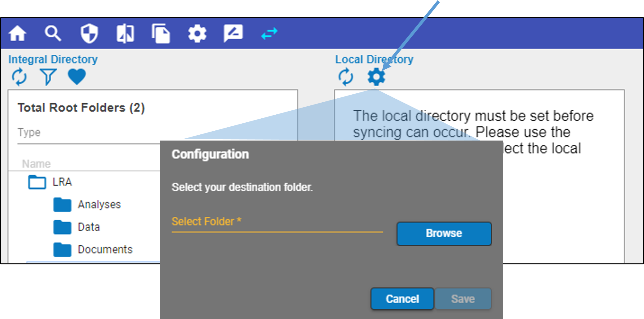Open Local Directory configuration gear
Screen dimensions: 644x319
tap(376, 77)
